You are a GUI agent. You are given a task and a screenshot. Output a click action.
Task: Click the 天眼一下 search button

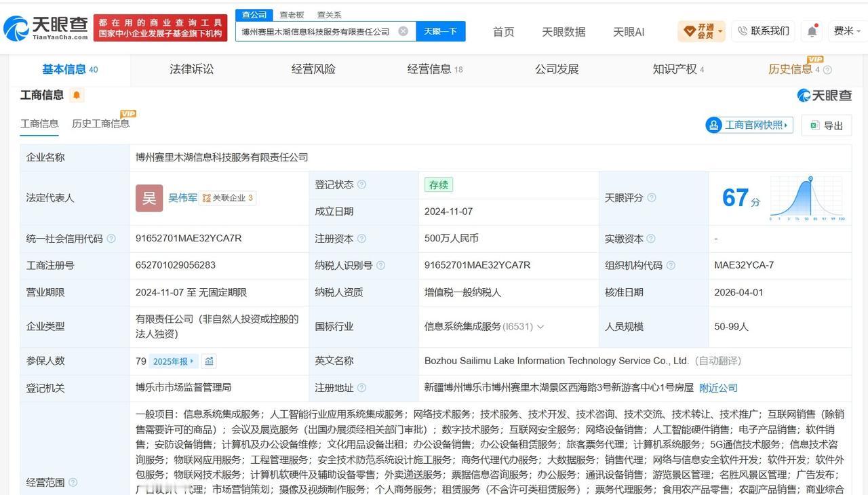(x=441, y=31)
